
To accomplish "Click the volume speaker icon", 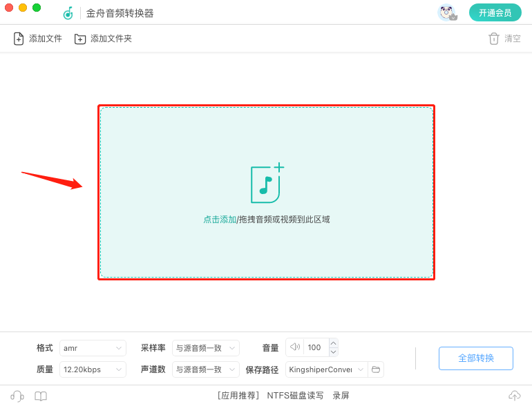I will pyautogui.click(x=295, y=347).
